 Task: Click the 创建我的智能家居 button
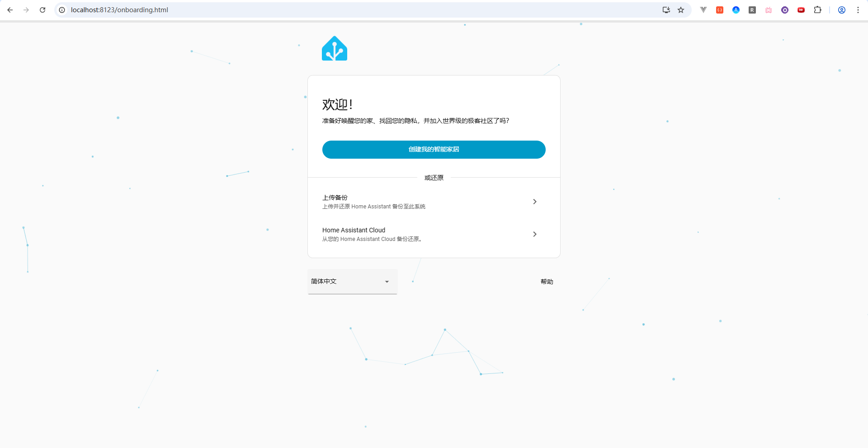pyautogui.click(x=434, y=150)
